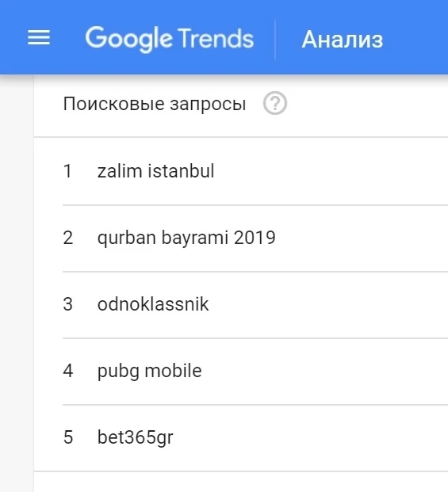The image size is (448, 492).
Task: Select the word Trends in logo
Action: (216, 38)
